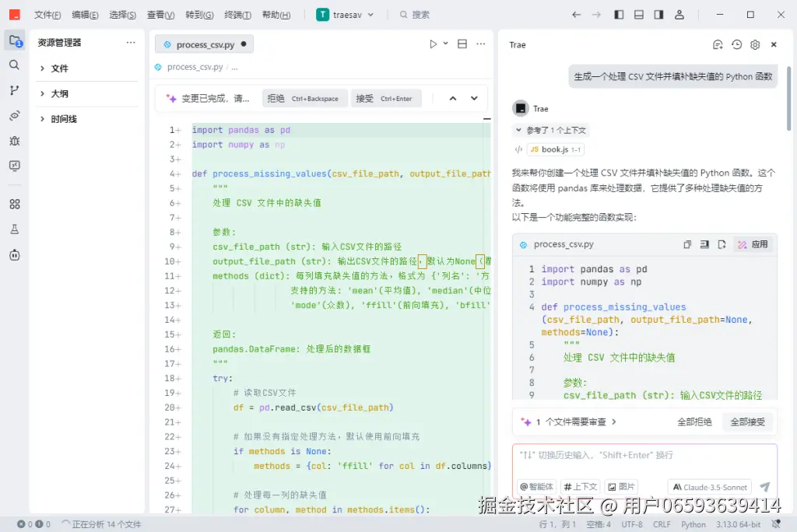Screen dimensions: 797x532
Task: Open account profile icon
Action: click(679, 15)
